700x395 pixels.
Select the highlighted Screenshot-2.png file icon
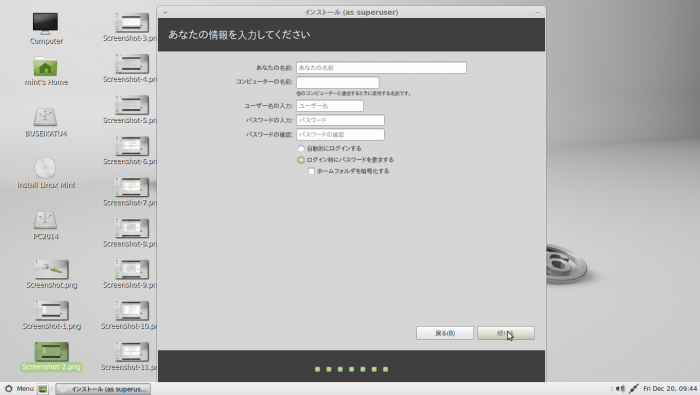(51, 351)
